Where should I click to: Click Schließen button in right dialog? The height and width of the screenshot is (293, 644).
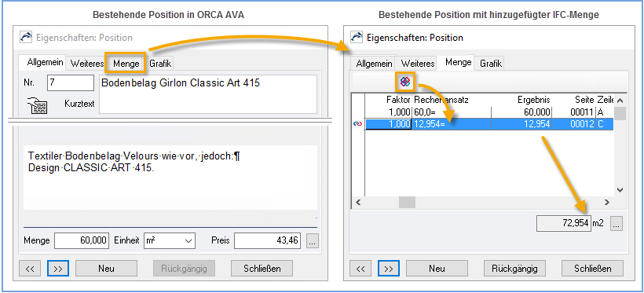click(592, 269)
